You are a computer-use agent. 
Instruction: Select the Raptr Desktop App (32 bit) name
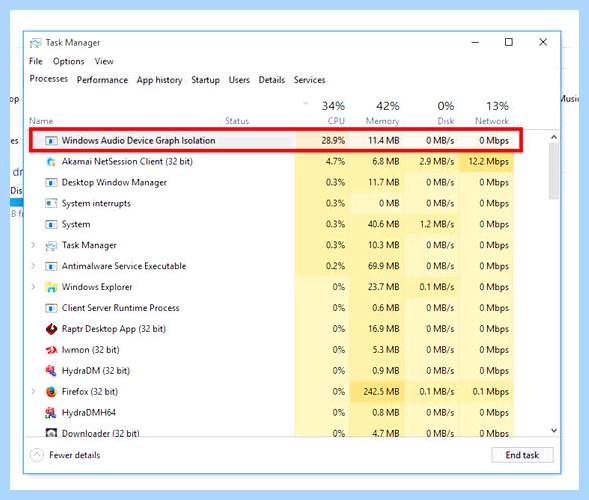(x=114, y=329)
